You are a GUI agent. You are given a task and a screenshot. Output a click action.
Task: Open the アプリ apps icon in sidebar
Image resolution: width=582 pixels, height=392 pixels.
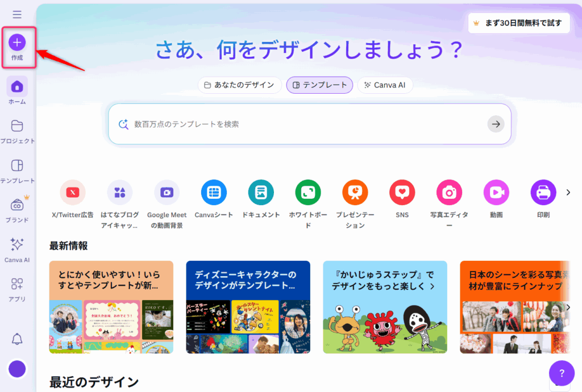[x=17, y=284]
